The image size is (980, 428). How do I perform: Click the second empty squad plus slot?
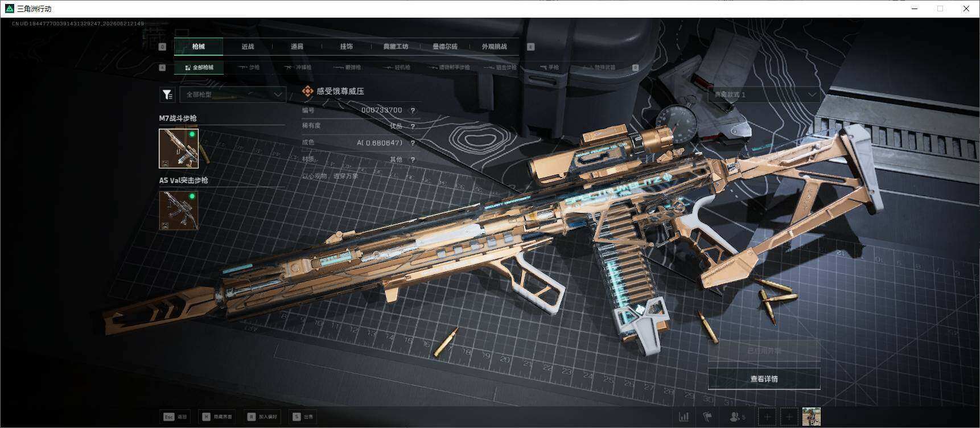tap(789, 417)
